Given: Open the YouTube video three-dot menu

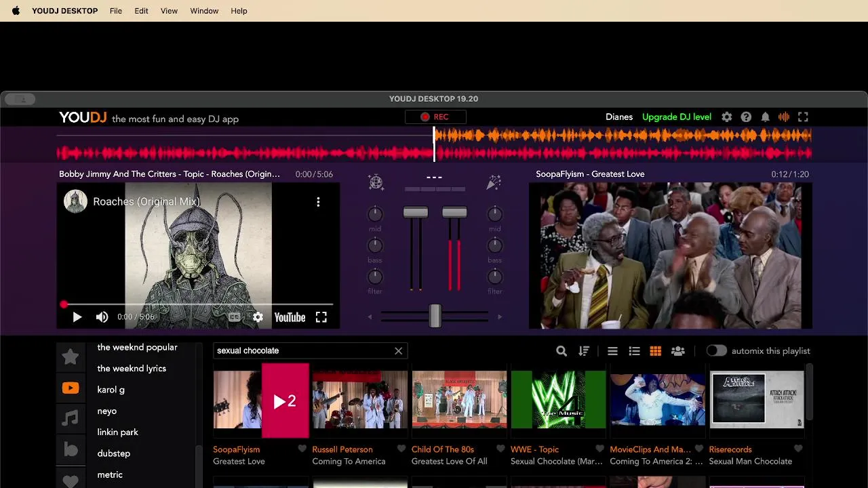Looking at the screenshot, I should click(318, 202).
